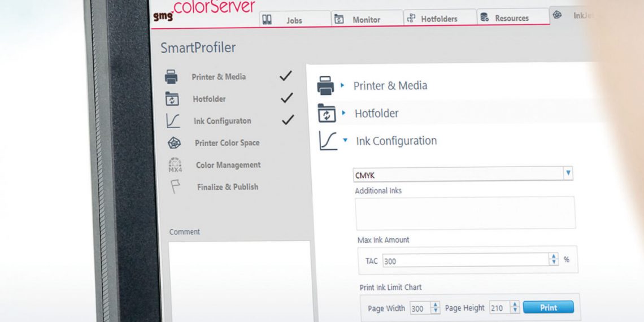This screenshot has height=322, width=644.
Task: Click sidebar Hotfolder folder icon
Action: (172, 98)
